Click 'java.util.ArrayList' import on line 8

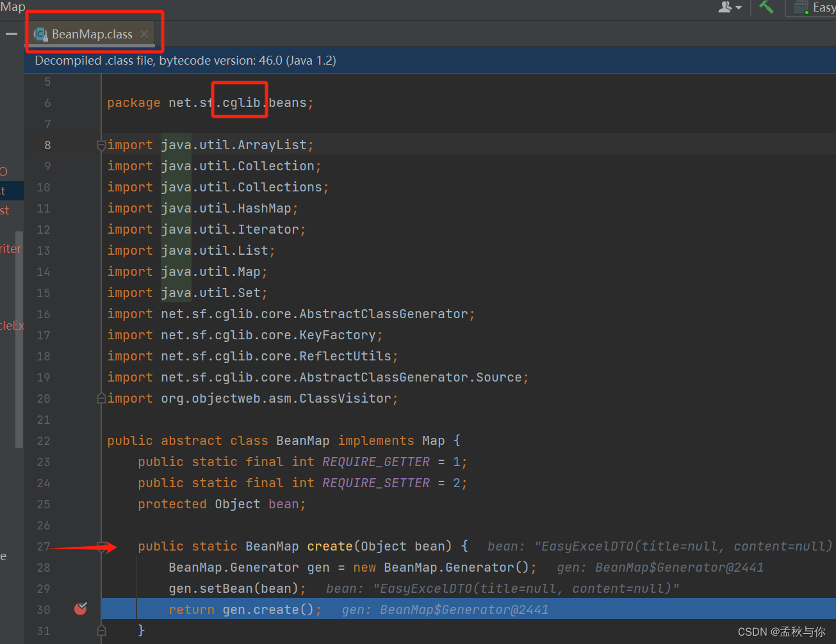click(234, 145)
